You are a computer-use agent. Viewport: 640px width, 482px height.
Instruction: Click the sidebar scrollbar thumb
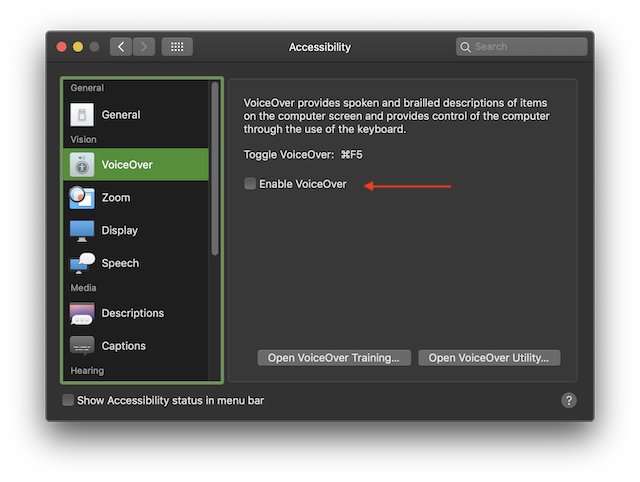[x=215, y=169]
